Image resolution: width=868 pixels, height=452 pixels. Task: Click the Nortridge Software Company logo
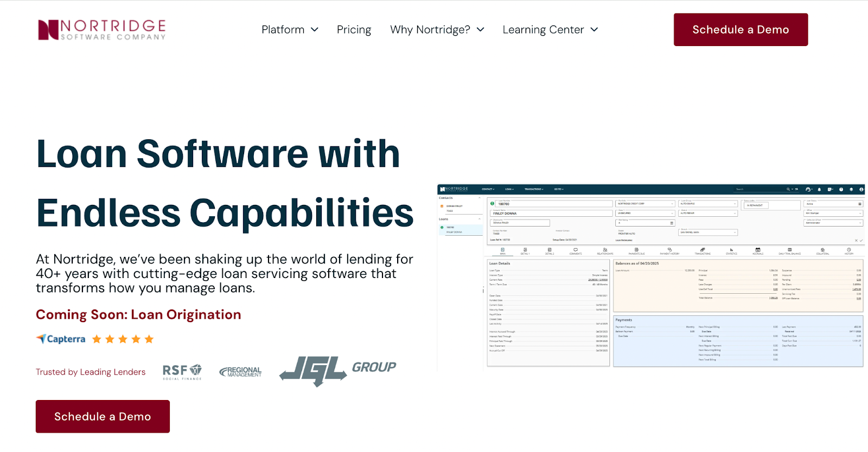click(101, 30)
